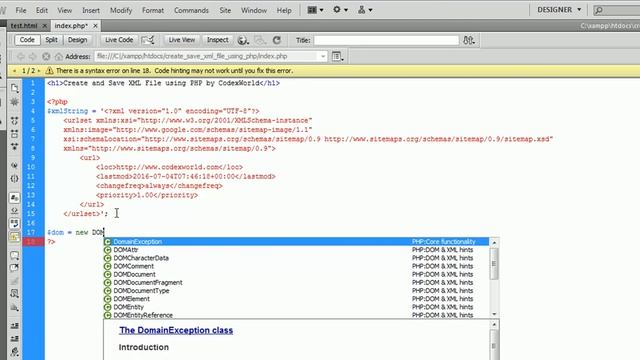Click the File management icon beside Title
The width and height of the screenshot is (640, 360).
point(469,40)
